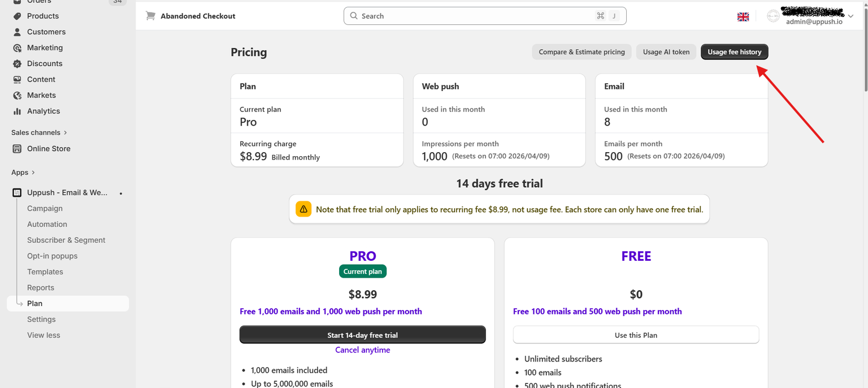Expand the Sales channels section

pyautogui.click(x=65, y=132)
